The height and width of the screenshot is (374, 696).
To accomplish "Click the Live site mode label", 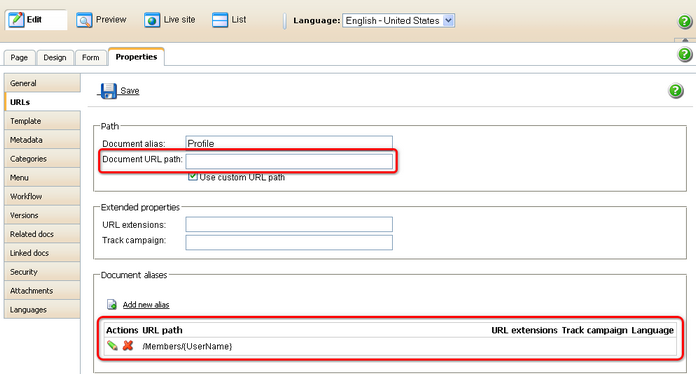I will [x=179, y=20].
